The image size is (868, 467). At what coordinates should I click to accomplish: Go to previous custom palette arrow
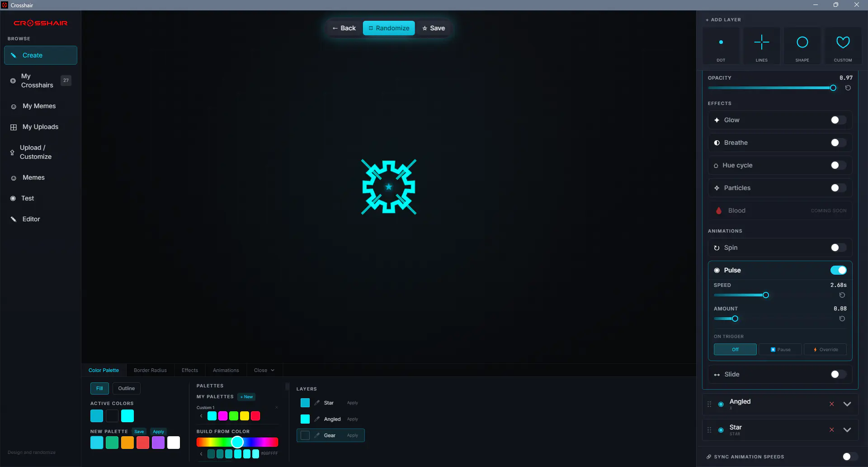click(201, 416)
